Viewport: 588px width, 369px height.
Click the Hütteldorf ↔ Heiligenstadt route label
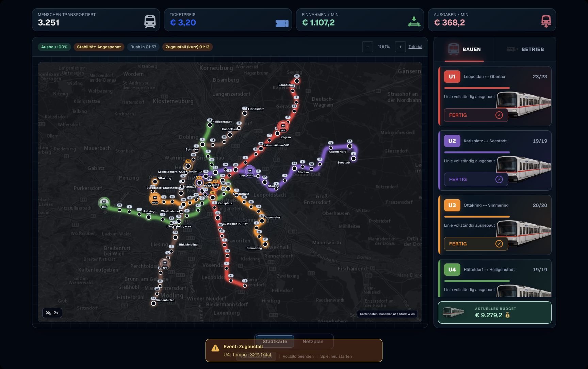(x=489, y=270)
